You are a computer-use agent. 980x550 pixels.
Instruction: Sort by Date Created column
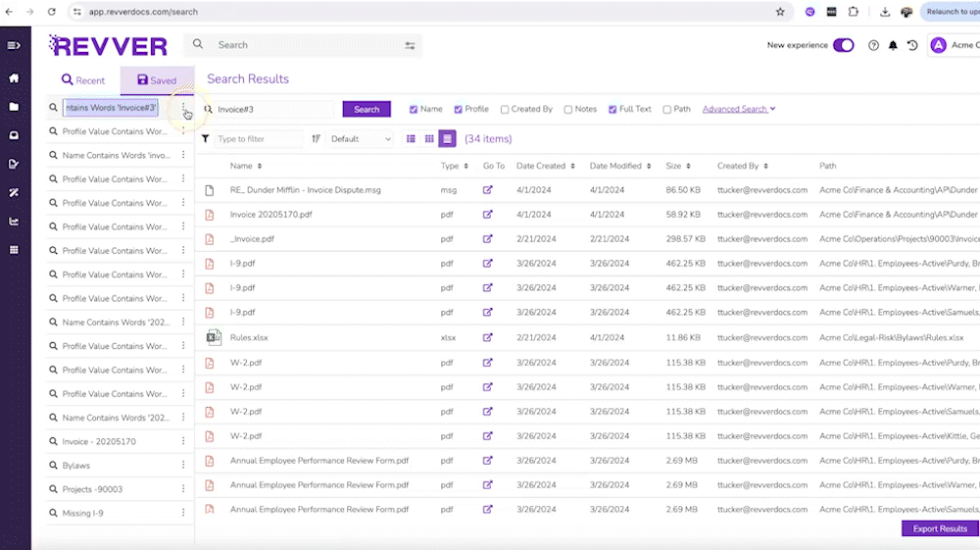546,166
